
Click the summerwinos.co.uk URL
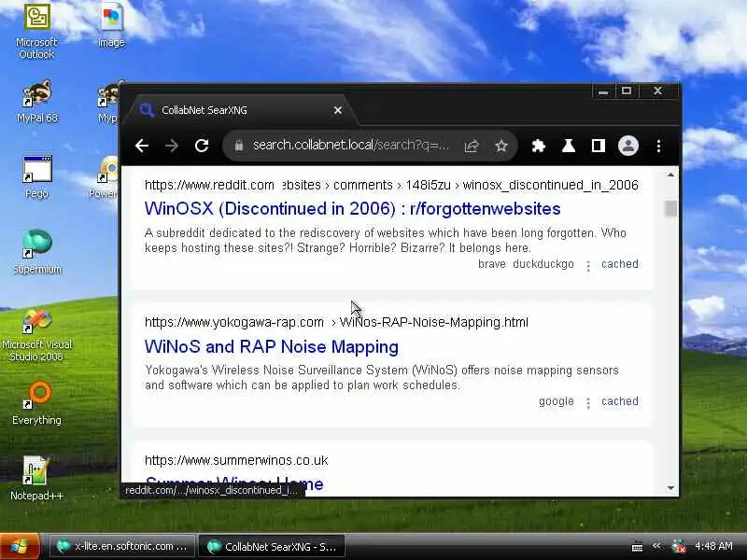(236, 460)
